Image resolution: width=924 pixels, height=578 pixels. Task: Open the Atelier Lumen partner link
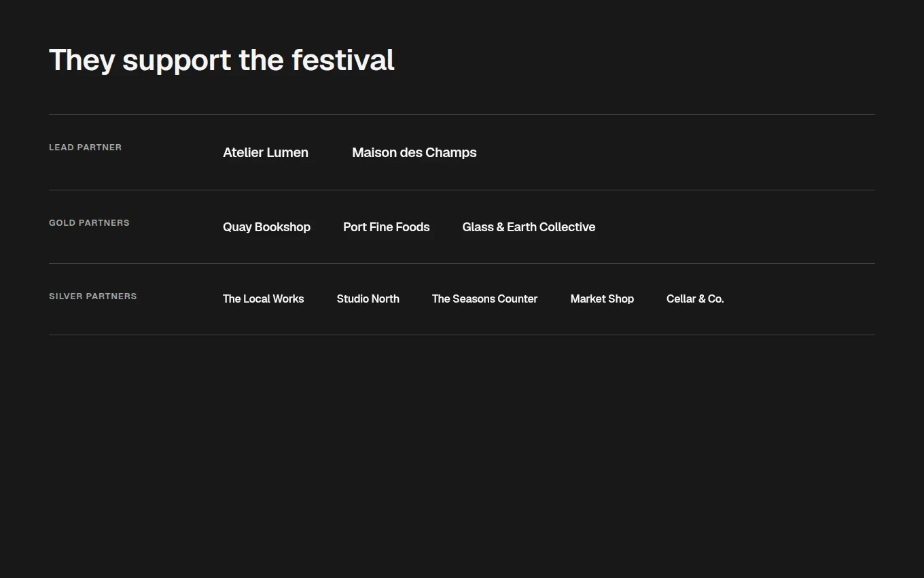(x=266, y=152)
